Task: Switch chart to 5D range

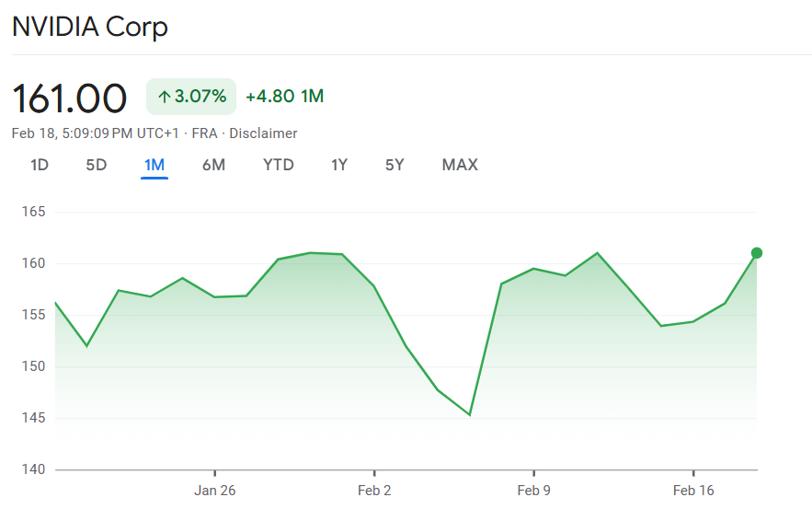Action: pos(97,165)
